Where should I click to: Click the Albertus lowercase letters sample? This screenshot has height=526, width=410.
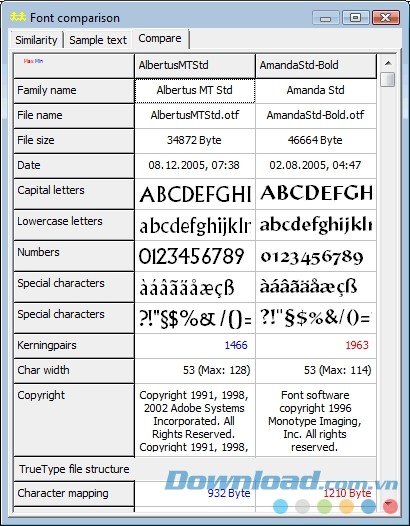pyautogui.click(x=195, y=225)
